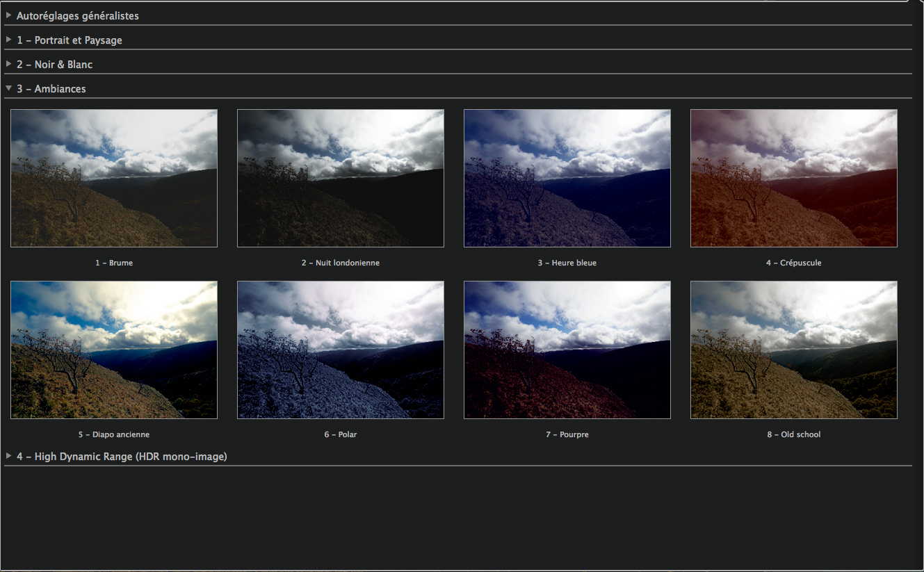
Task: Click the '4 – Crépuscule' caption
Action: tap(794, 263)
